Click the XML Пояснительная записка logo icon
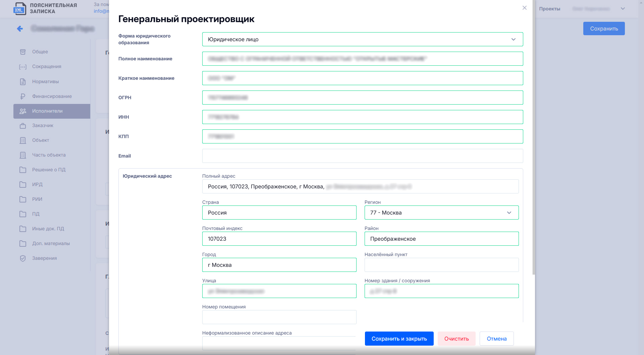This screenshot has width=644, height=355. [x=19, y=9]
